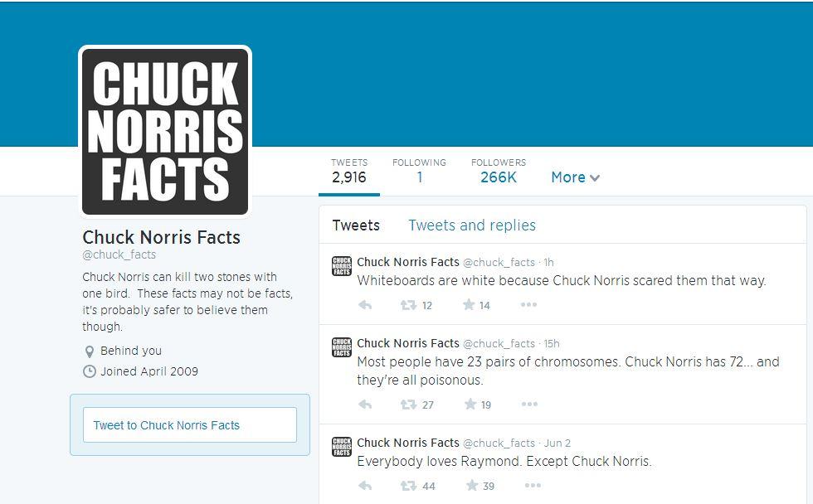Click the @chuck_facts handle in the chromosomes tweet
813x504 pixels.
[x=499, y=344]
